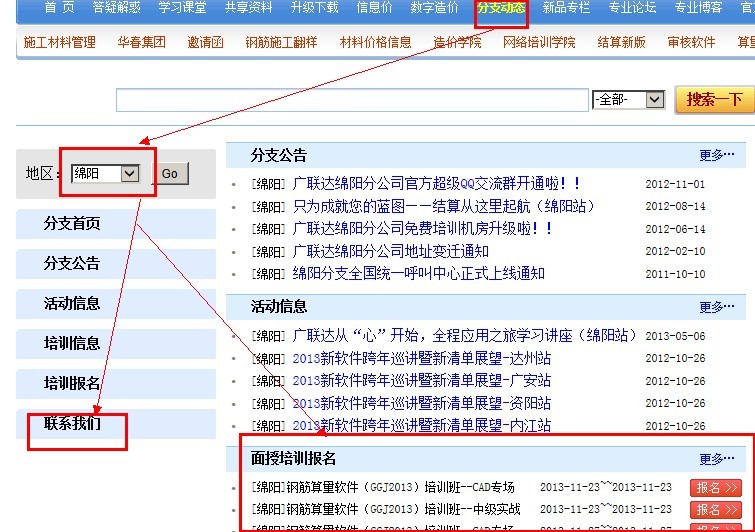Open 广联达从心开始 学习讲座 activity
This screenshot has width=755, height=532.
click(464, 335)
